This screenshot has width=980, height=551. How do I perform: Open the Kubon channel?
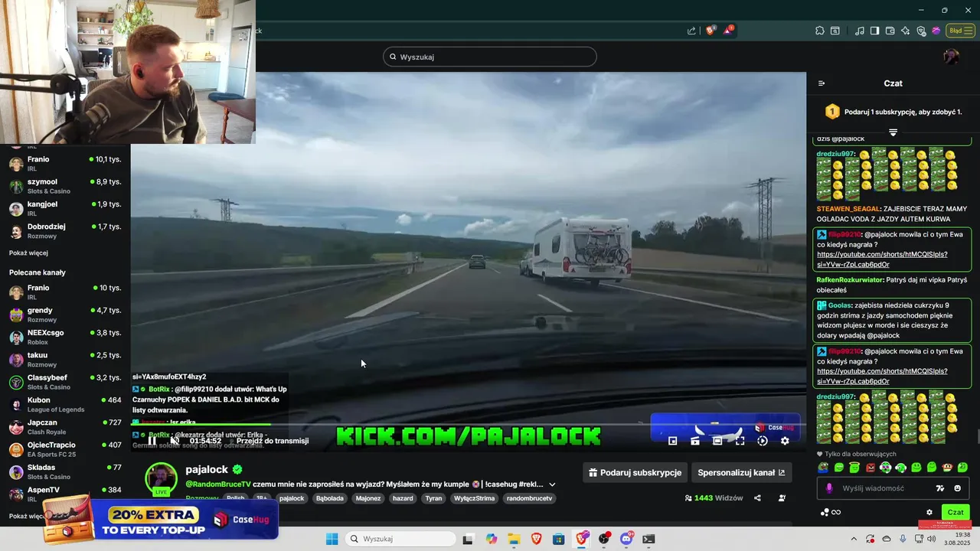(65, 404)
